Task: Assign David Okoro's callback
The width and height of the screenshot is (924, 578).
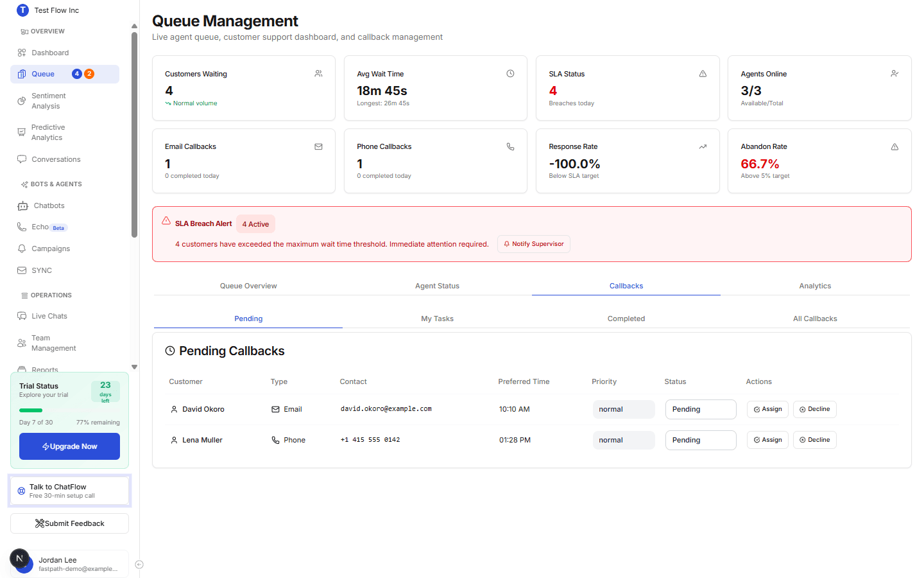Action: click(x=767, y=409)
